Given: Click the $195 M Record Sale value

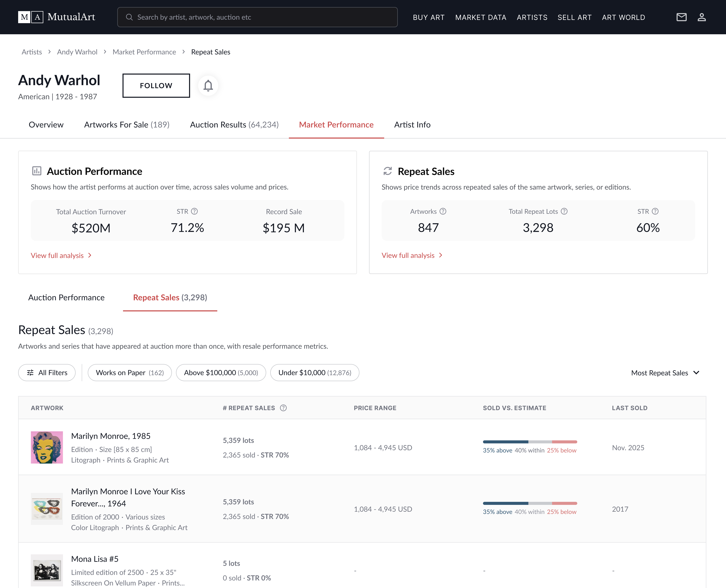Looking at the screenshot, I should tap(284, 228).
